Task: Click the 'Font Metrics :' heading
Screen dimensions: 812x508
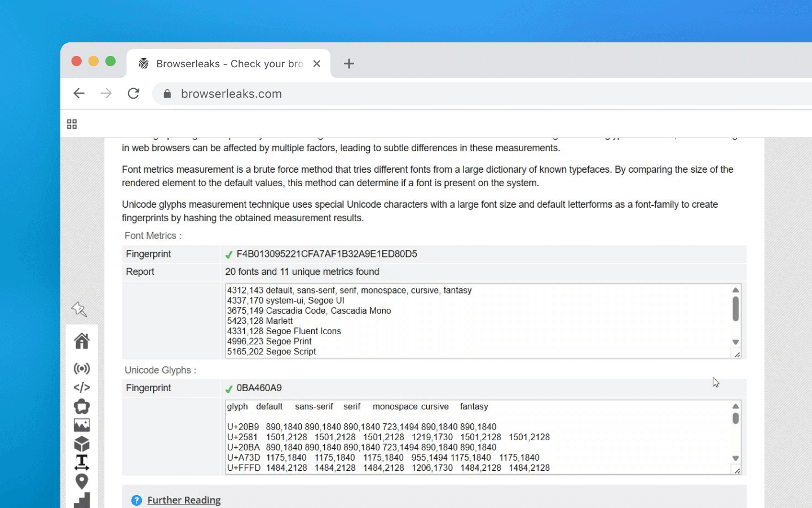Action: click(x=153, y=236)
